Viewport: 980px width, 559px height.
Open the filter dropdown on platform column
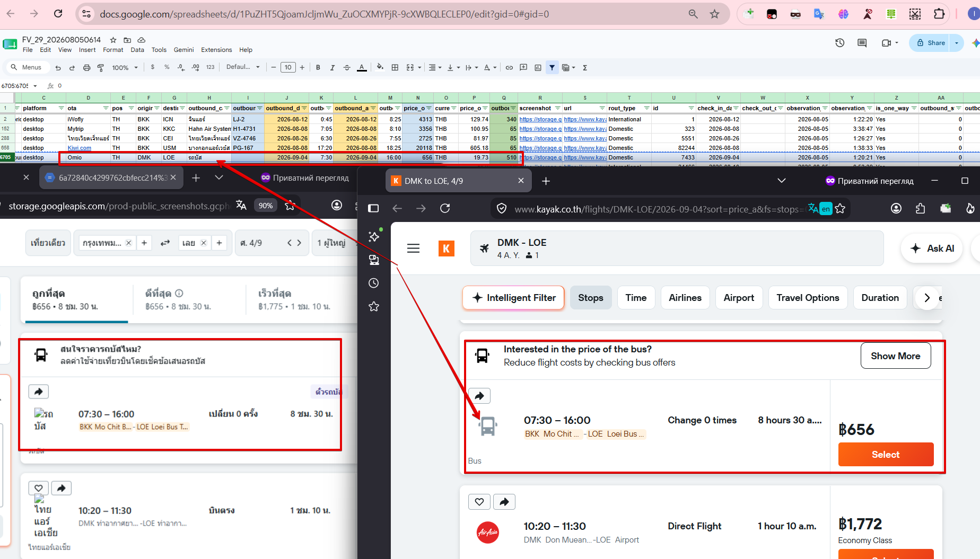(61, 108)
